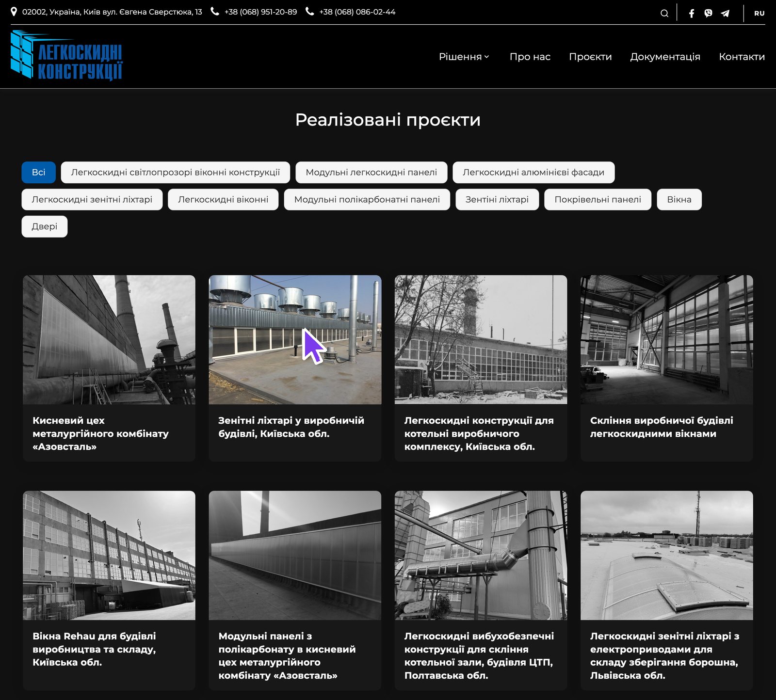
Task: Click the location pin address icon
Action: [14, 12]
